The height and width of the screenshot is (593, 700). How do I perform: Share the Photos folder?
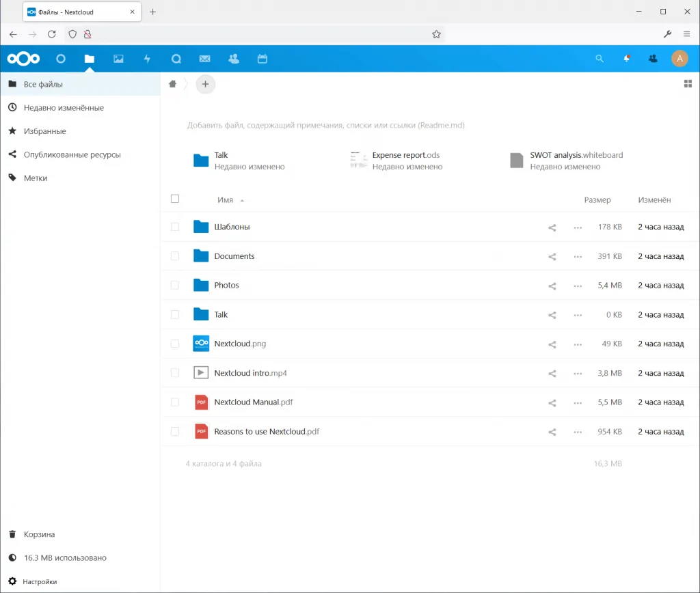(552, 286)
